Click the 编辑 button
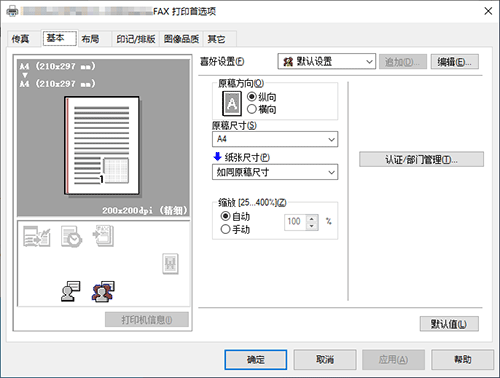Screen dimensions: 500x378 pyautogui.click(x=454, y=62)
